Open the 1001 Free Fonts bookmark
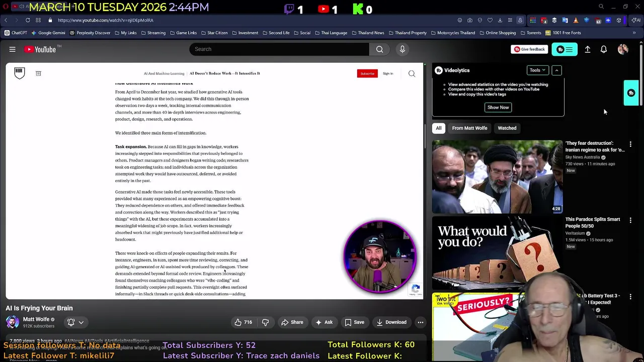644x362 pixels. (563, 33)
